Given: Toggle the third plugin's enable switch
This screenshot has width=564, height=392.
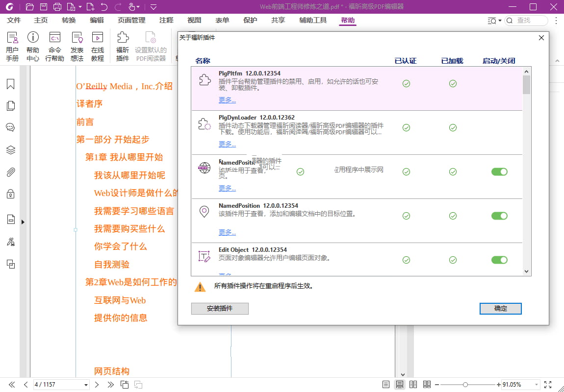Looking at the screenshot, I should 499,171.
